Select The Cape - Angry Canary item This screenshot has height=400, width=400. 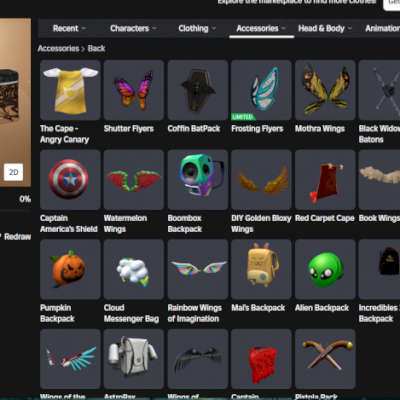[70, 90]
